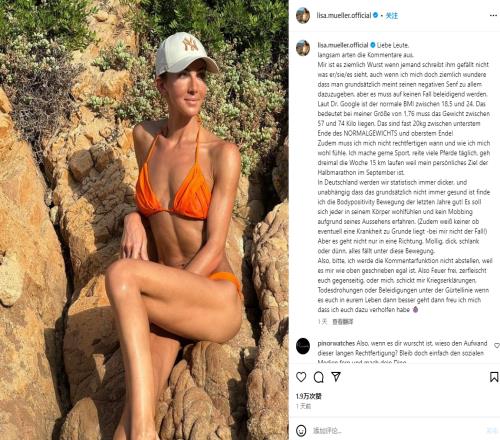The width and height of the screenshot is (500, 440).
Task: Focus the add comment input field
Action: [x=397, y=430]
